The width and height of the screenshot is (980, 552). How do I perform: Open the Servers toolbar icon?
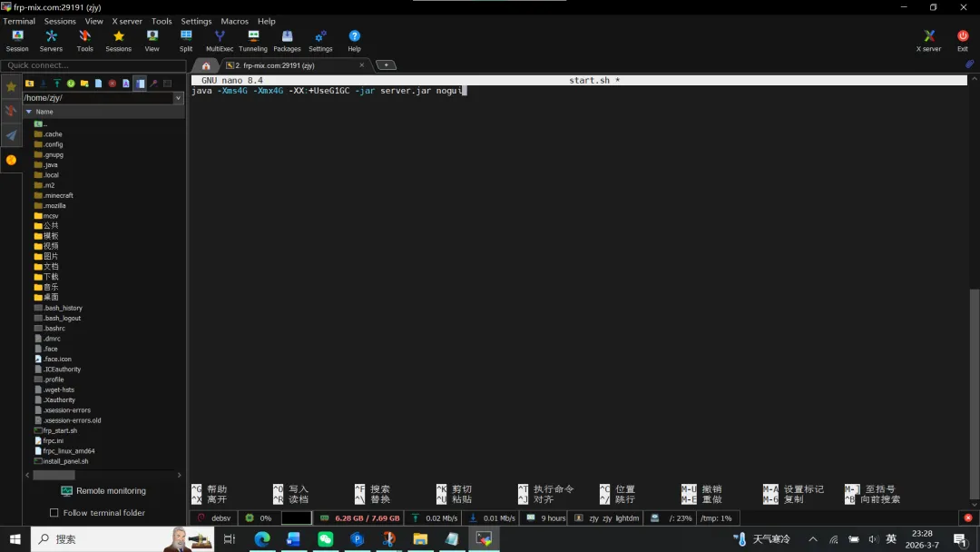pos(51,41)
